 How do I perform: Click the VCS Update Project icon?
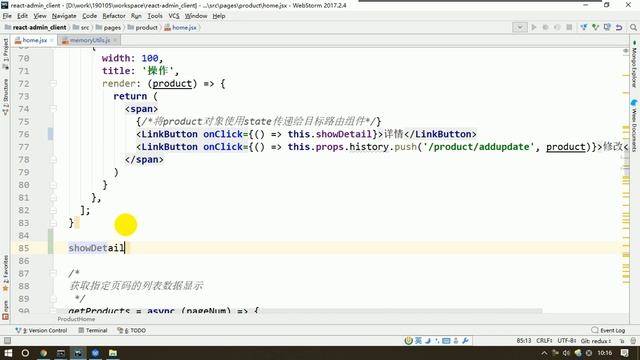pos(584,27)
